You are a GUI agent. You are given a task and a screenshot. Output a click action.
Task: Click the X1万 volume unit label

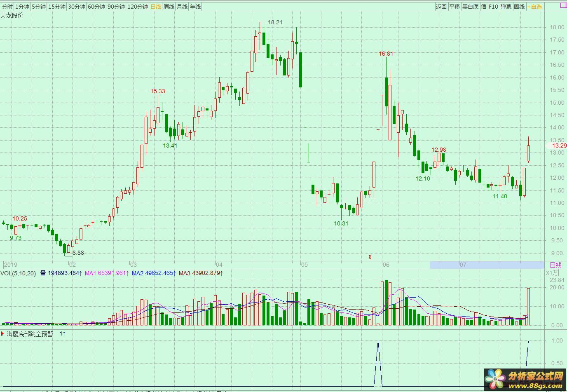point(553,273)
